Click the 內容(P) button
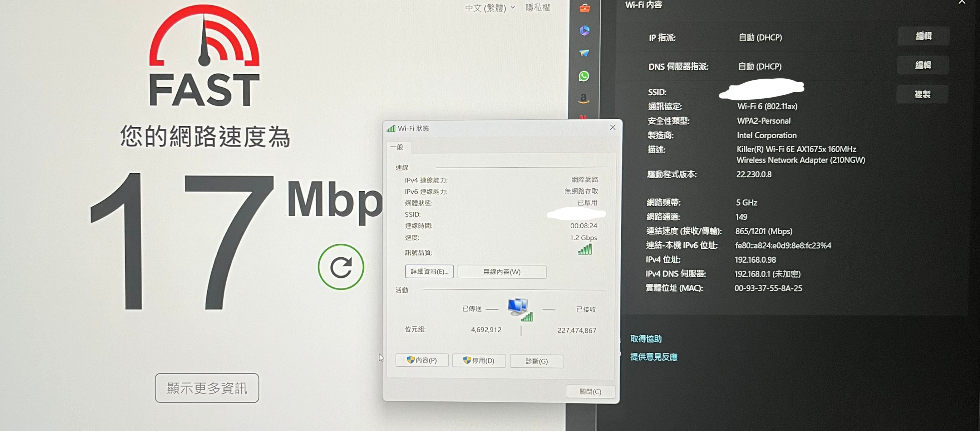This screenshot has height=431, width=980. click(422, 360)
